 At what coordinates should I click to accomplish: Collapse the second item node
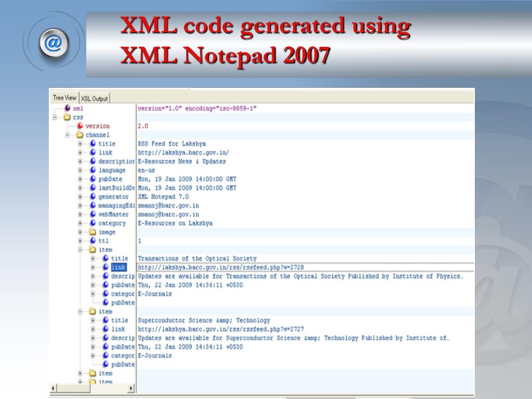[x=80, y=311]
